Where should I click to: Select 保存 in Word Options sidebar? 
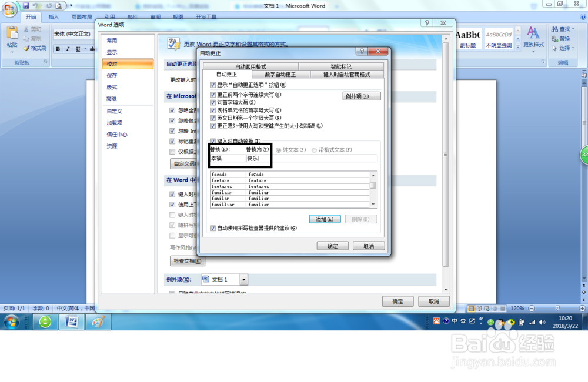(x=128, y=75)
